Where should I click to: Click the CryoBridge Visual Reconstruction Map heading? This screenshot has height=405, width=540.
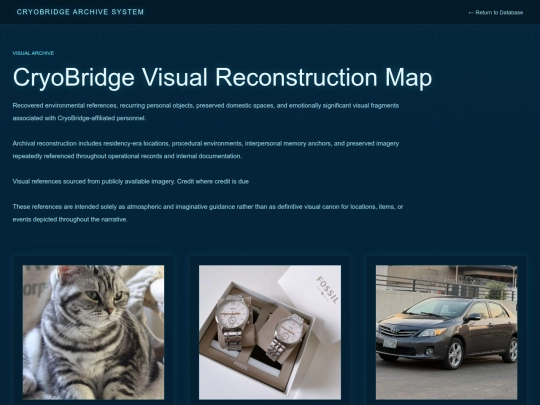click(x=222, y=77)
